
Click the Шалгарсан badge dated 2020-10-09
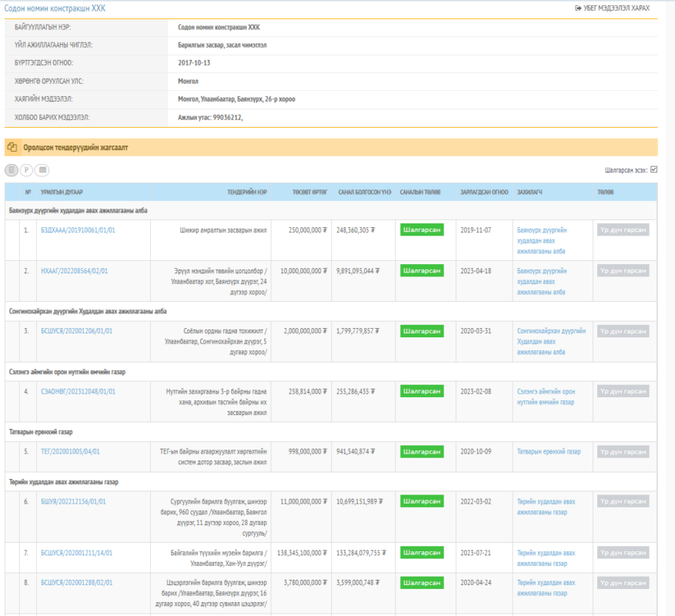(x=422, y=452)
